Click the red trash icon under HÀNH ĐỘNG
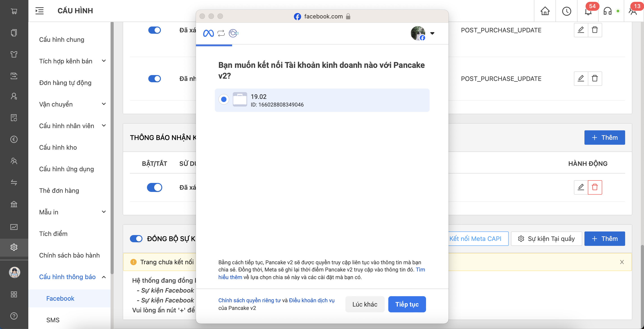 click(595, 187)
